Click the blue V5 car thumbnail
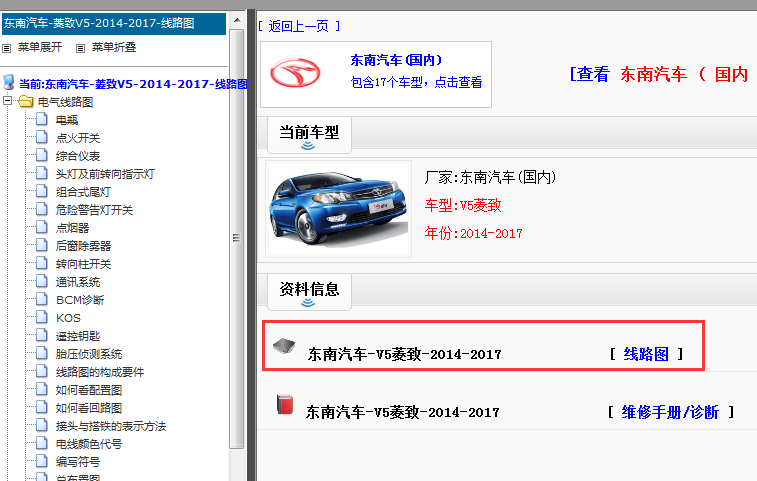Viewport: 757px width, 481px height. (x=338, y=209)
